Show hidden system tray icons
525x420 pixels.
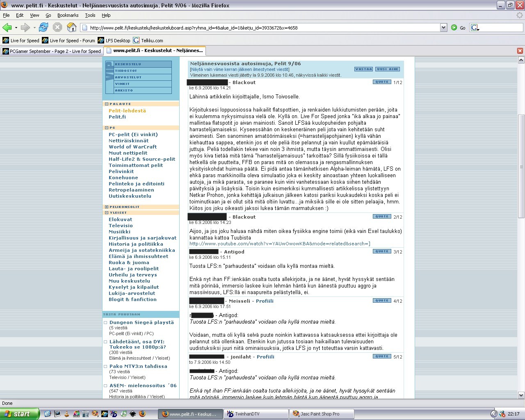tap(494, 414)
